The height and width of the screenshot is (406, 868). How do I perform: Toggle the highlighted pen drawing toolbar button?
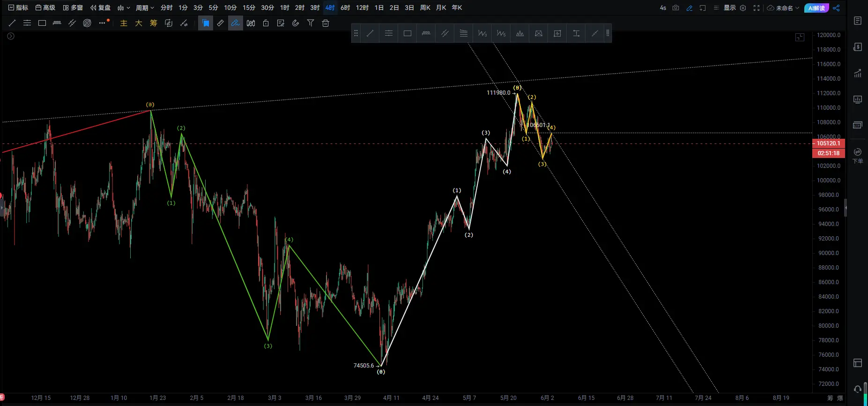(x=236, y=23)
